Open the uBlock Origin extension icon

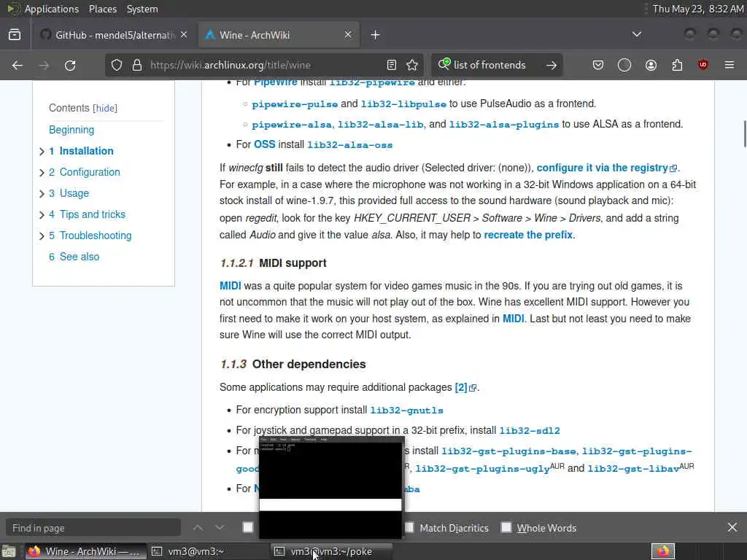703,65
